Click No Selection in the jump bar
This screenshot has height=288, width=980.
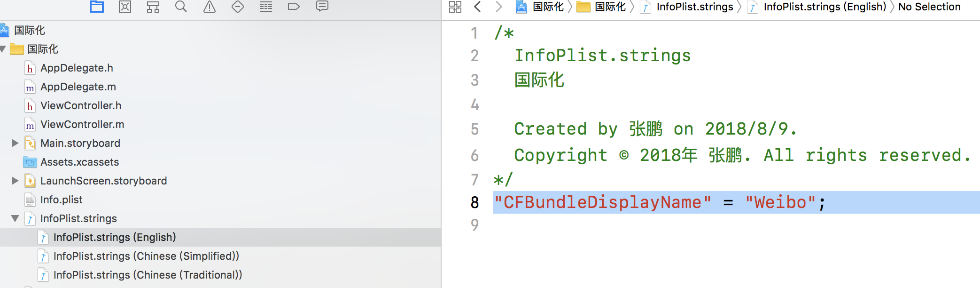click(x=929, y=7)
